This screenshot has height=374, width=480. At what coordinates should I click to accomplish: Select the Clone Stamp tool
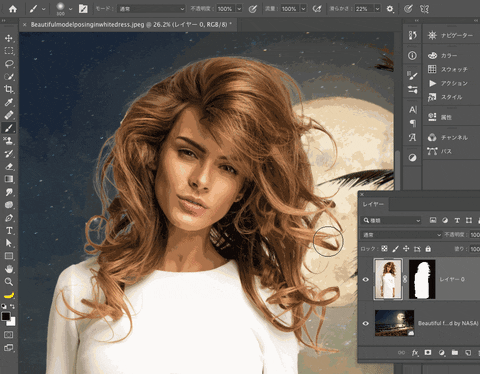click(x=9, y=141)
